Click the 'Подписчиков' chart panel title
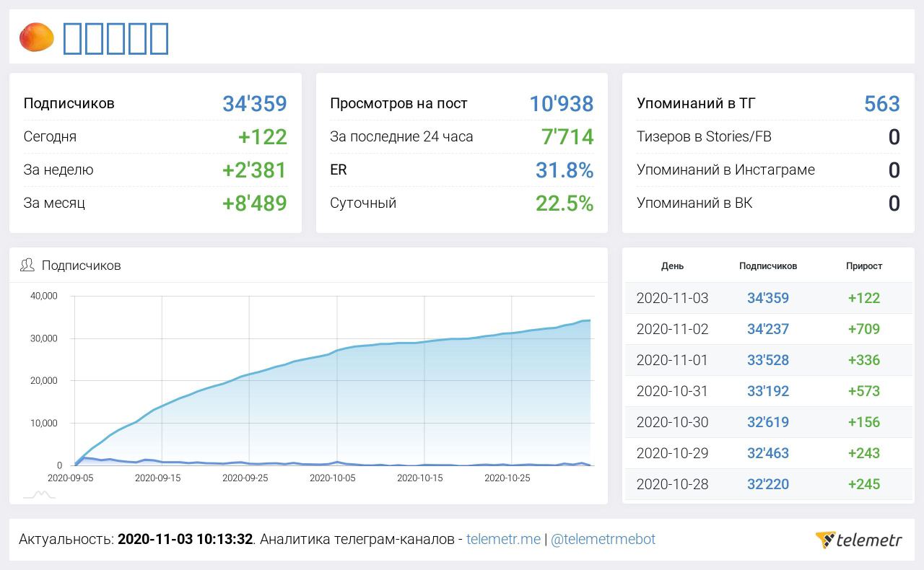924x570 pixels. point(81,265)
